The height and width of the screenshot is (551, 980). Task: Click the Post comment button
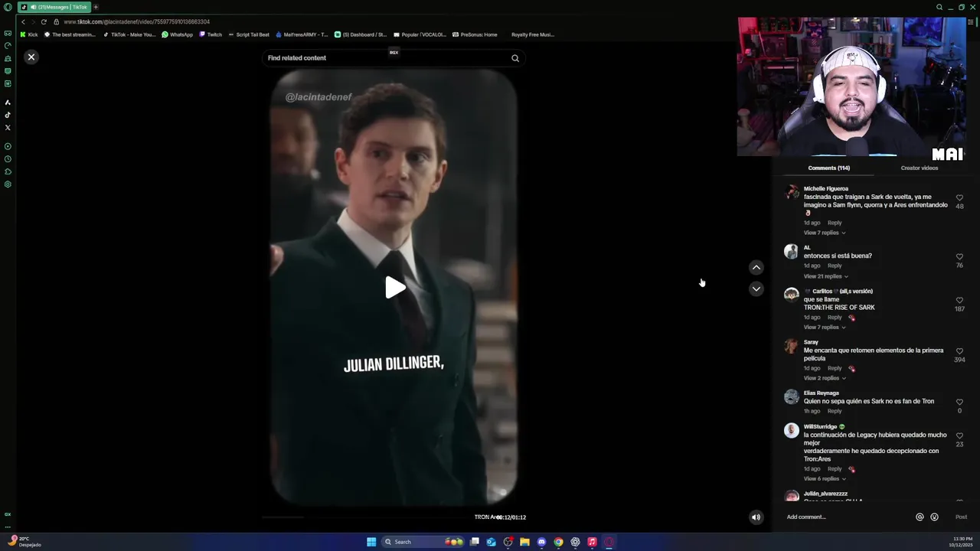point(961,517)
